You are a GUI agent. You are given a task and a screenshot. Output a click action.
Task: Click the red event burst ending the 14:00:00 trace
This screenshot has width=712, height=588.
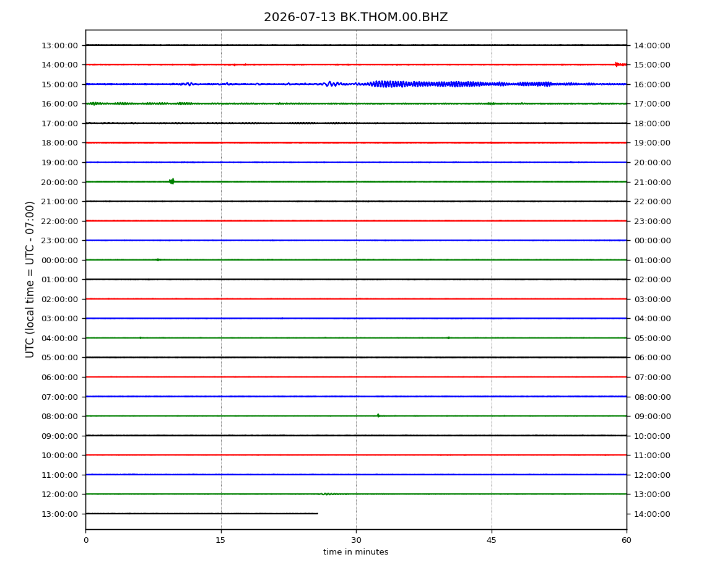(x=620, y=64)
